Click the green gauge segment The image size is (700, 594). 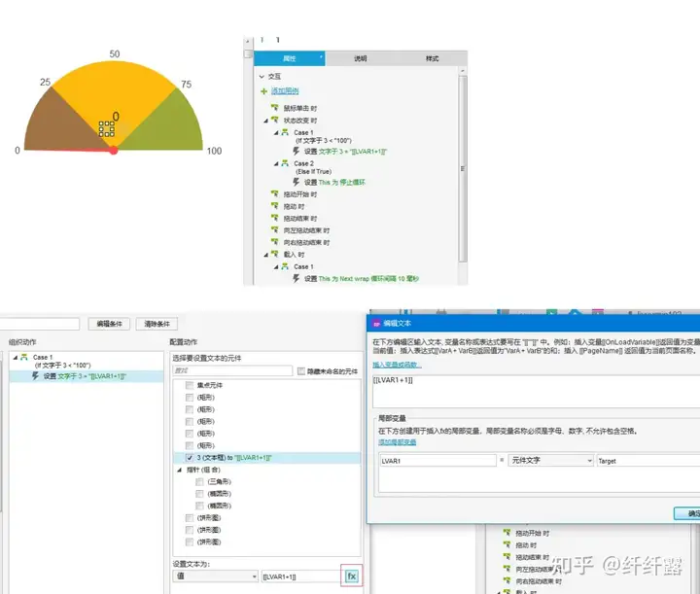pos(169,126)
